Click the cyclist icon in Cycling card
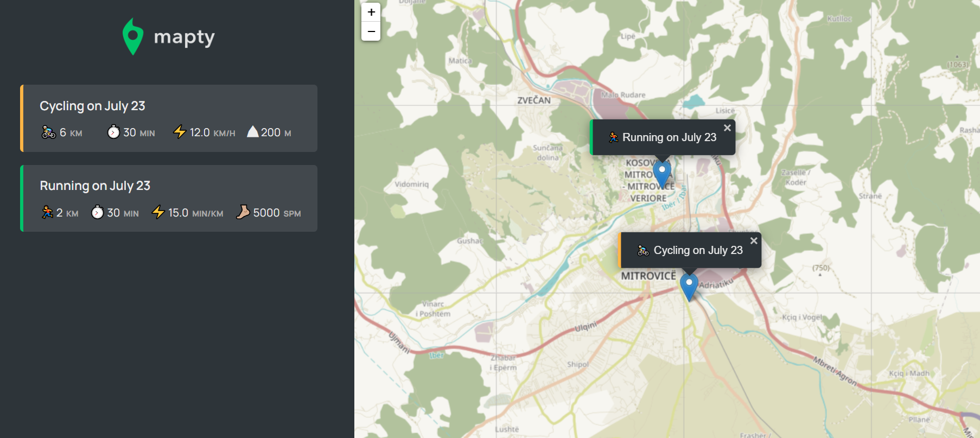The width and height of the screenshot is (980, 438). click(x=48, y=132)
